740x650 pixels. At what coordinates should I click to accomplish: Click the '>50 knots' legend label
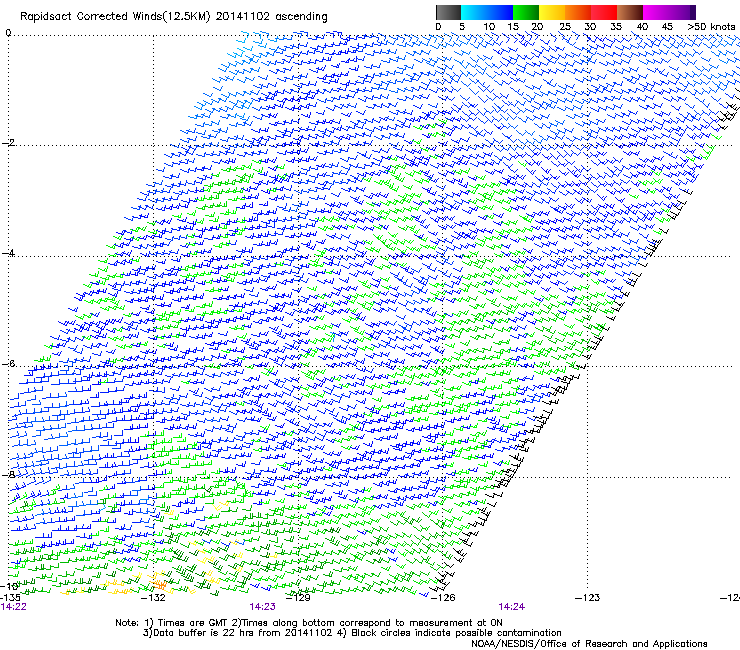(711, 27)
